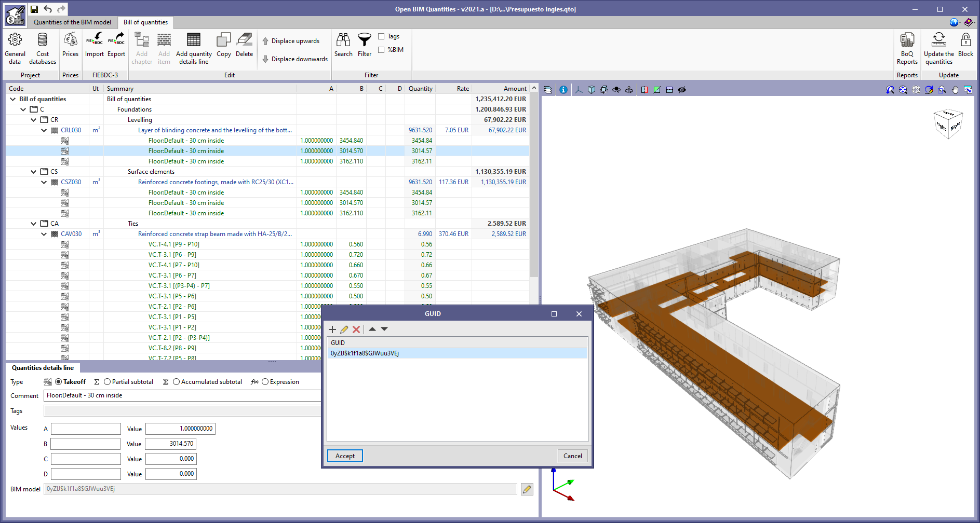
Task: Collapse the Bill of quantities root node
Action: (13, 99)
